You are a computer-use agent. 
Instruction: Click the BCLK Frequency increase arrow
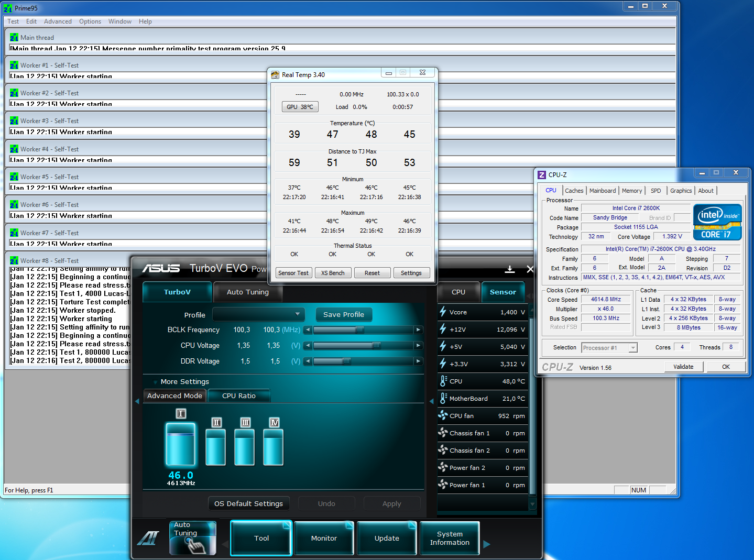pyautogui.click(x=418, y=330)
